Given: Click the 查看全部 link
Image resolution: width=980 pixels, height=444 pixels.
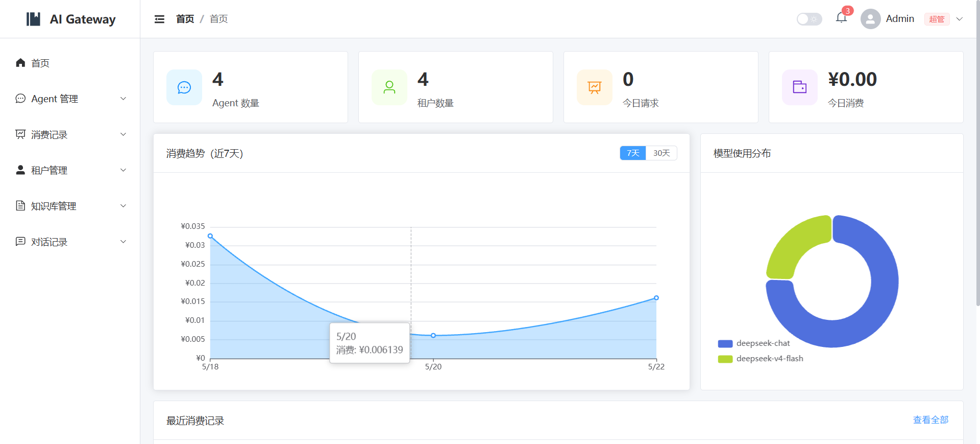Looking at the screenshot, I should point(930,420).
